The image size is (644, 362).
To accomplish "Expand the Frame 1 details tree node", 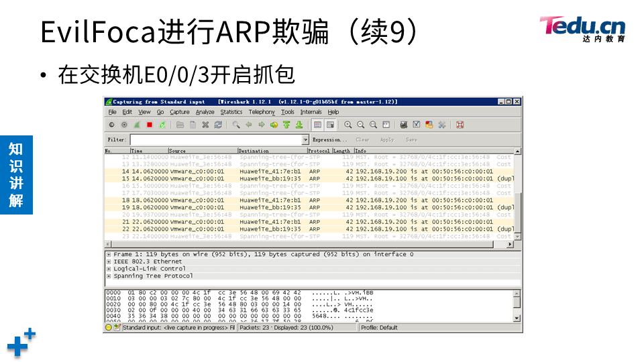I will click(109, 255).
